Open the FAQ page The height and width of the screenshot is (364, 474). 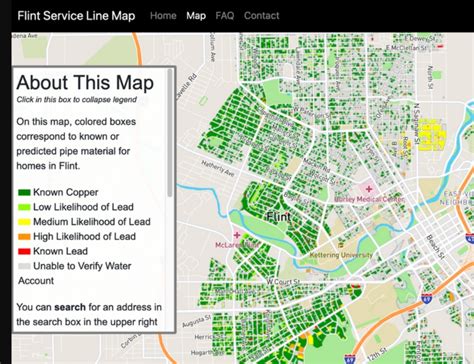pyautogui.click(x=225, y=16)
